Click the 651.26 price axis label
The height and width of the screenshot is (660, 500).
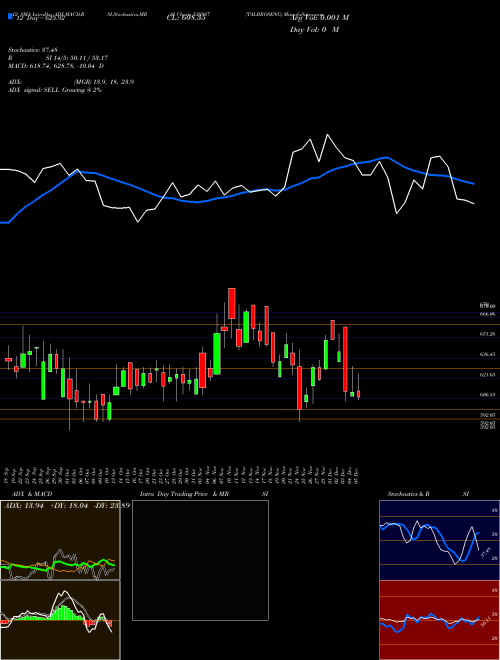click(487, 334)
